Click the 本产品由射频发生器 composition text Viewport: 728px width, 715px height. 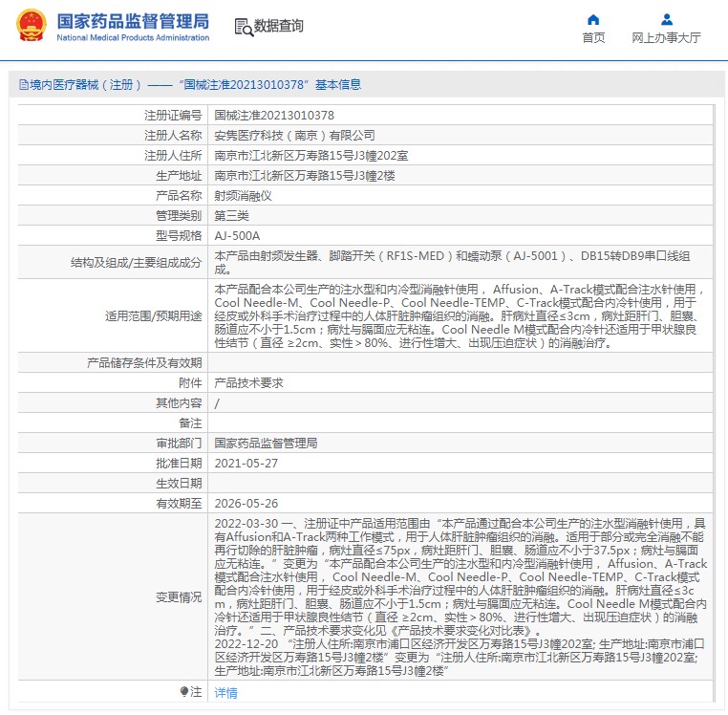click(x=453, y=263)
